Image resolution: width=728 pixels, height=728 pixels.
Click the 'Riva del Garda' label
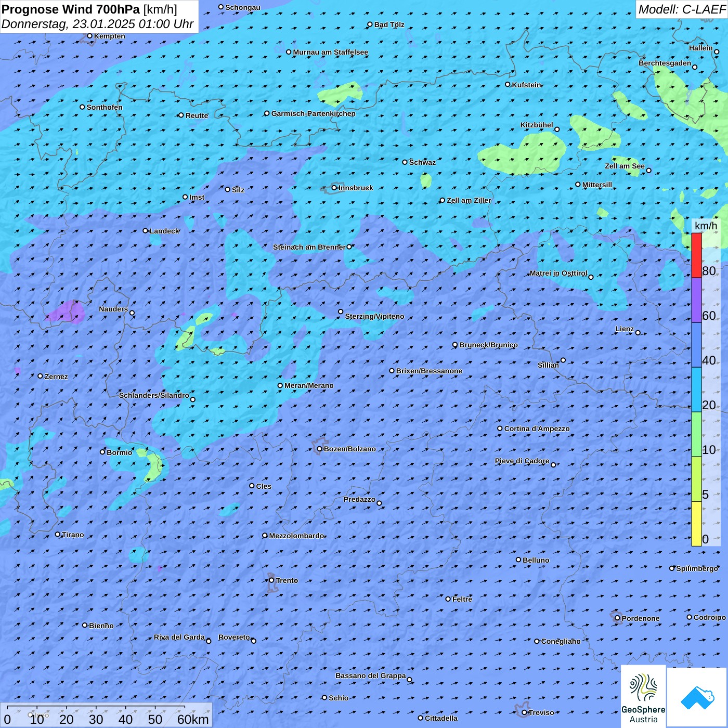(x=179, y=637)
